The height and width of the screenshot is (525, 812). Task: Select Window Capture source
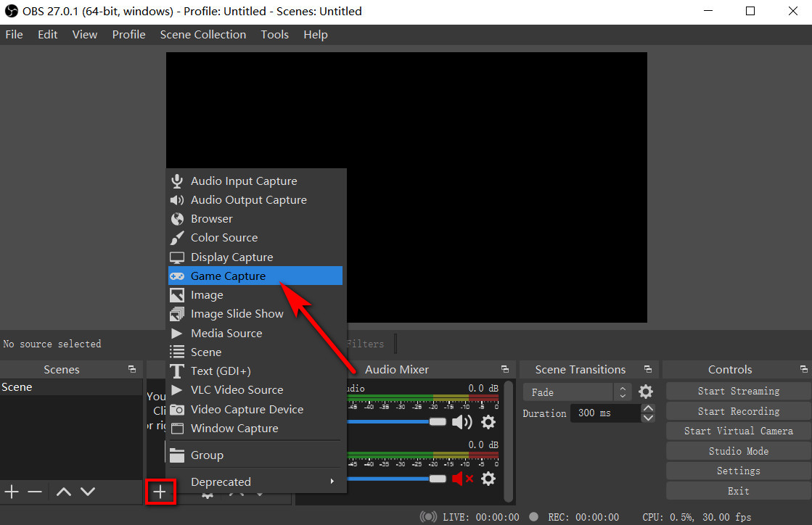pos(255,429)
